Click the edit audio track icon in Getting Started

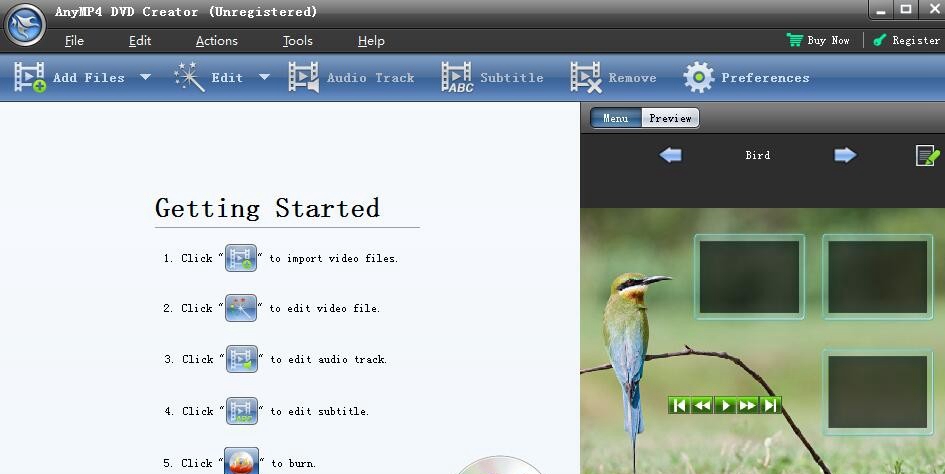(242, 359)
